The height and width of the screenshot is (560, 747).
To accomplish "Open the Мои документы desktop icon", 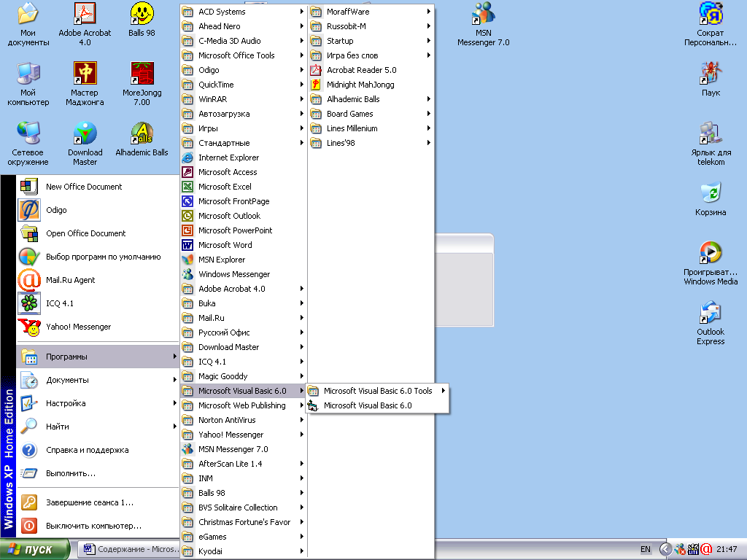I will coord(28,14).
